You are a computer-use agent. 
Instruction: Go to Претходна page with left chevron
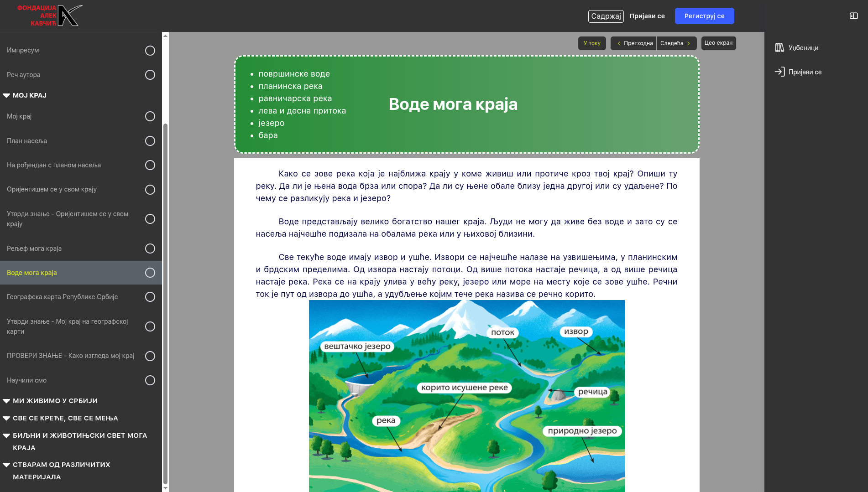click(x=633, y=43)
